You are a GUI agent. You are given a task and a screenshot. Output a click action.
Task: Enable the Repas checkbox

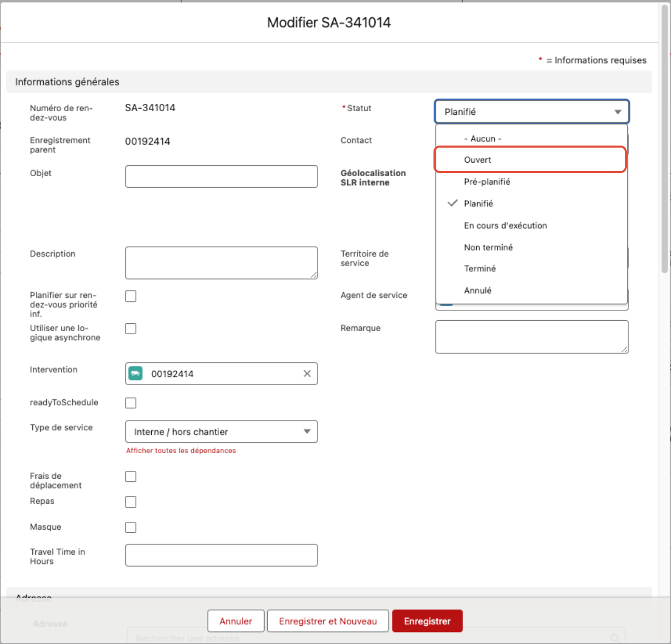tap(131, 502)
